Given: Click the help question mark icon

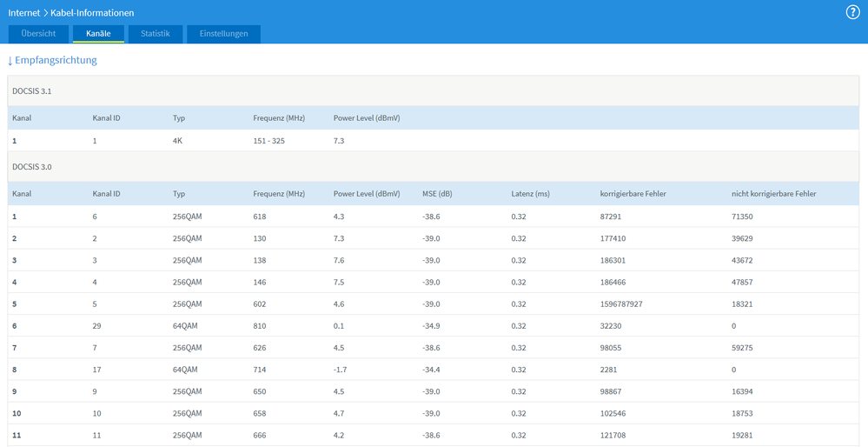Looking at the screenshot, I should point(852,12).
